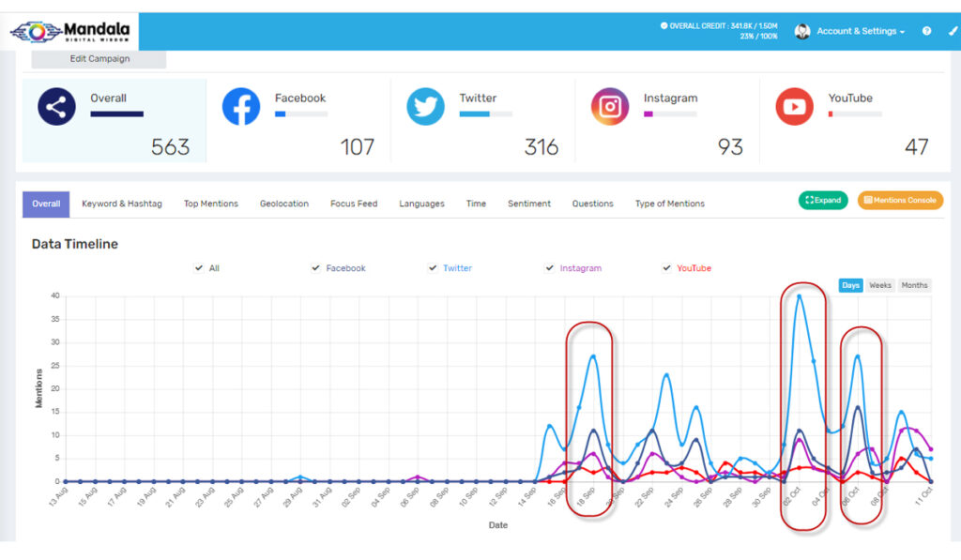Switch timeline to Months view

click(914, 285)
